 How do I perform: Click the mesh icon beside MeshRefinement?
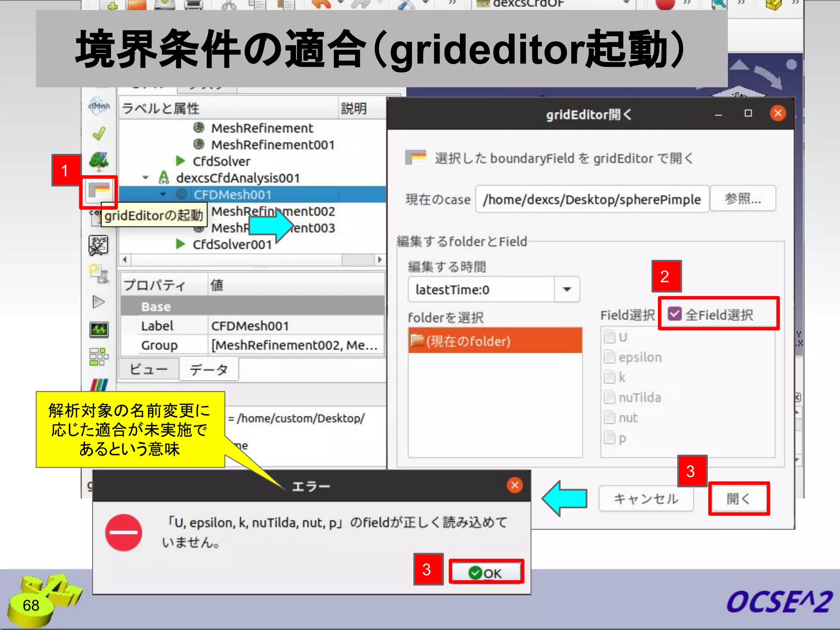(x=199, y=128)
